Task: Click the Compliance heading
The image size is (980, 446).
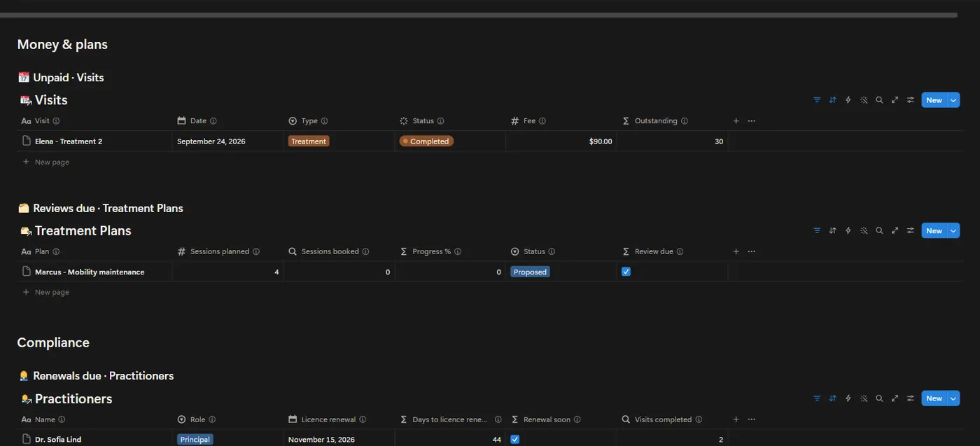Action: (x=53, y=343)
